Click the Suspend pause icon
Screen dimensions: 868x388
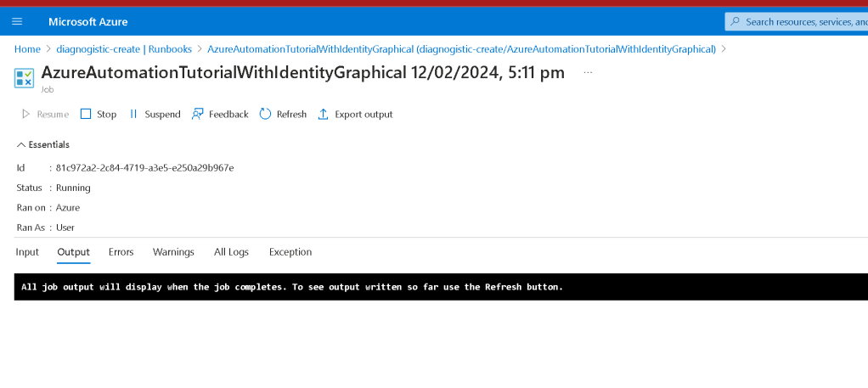132,114
